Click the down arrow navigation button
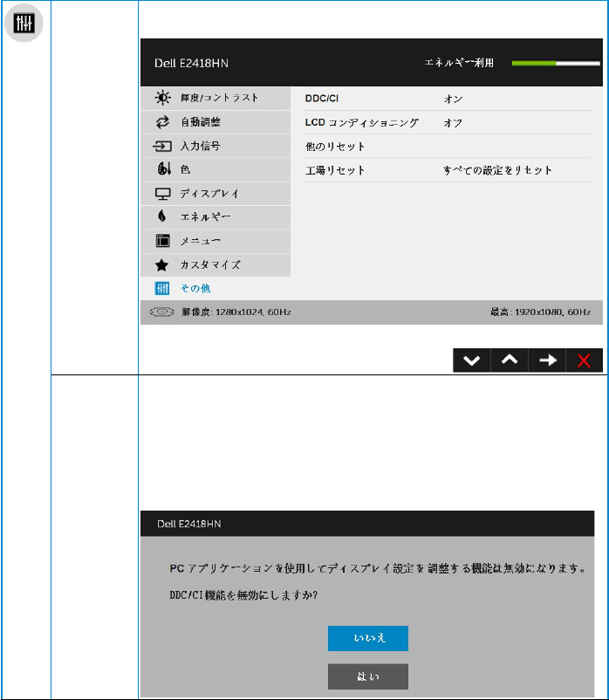The height and width of the screenshot is (700, 609). point(472,360)
